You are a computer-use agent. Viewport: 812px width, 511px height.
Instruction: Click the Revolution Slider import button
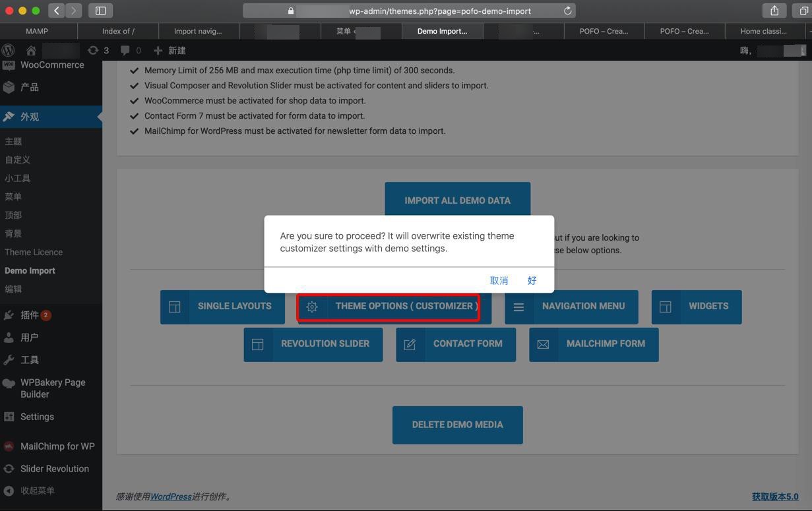(313, 344)
